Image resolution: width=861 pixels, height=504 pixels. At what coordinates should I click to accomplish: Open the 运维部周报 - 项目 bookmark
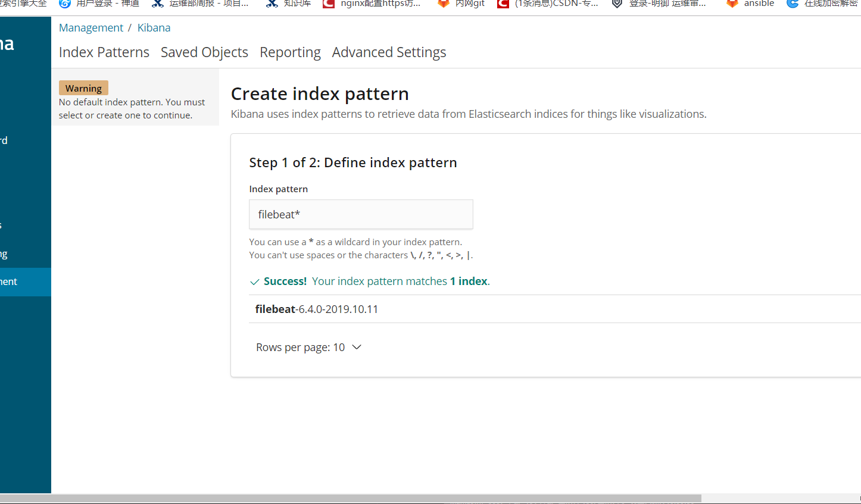pyautogui.click(x=200, y=4)
